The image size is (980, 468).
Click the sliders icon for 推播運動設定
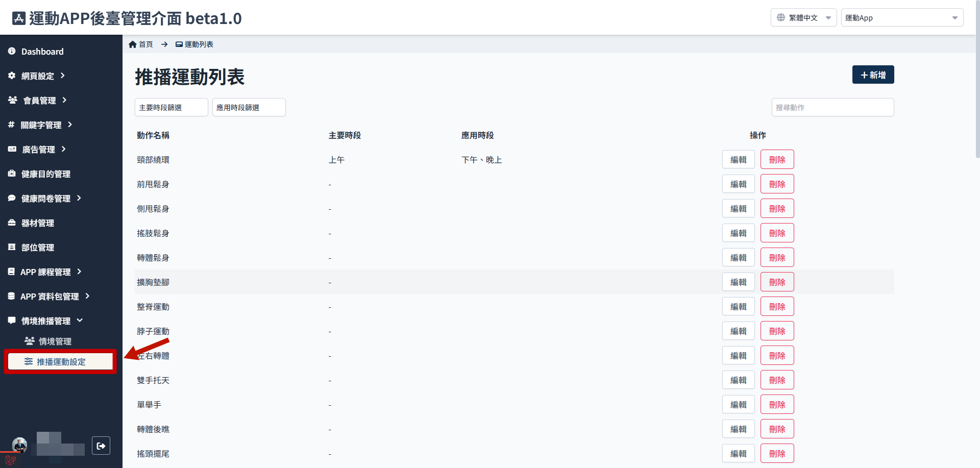(29, 361)
